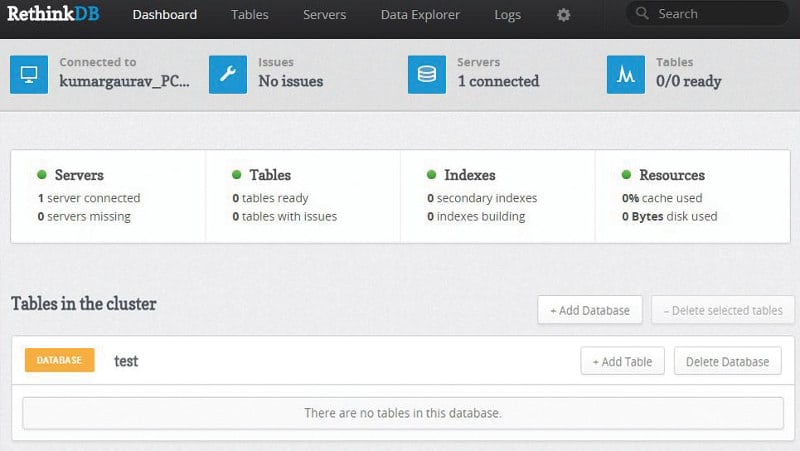Click the wrench Issues icon

(x=228, y=74)
